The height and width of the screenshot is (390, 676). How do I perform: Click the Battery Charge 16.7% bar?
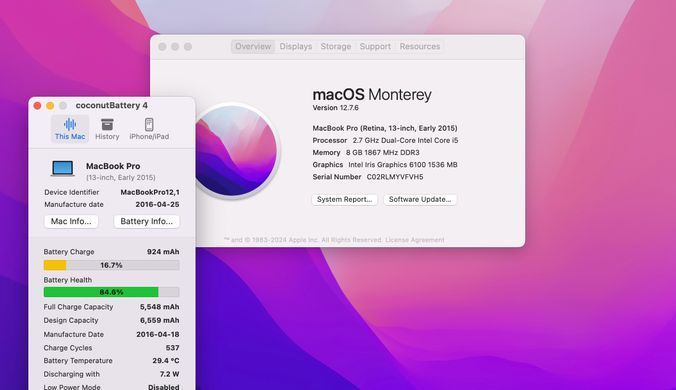point(111,265)
